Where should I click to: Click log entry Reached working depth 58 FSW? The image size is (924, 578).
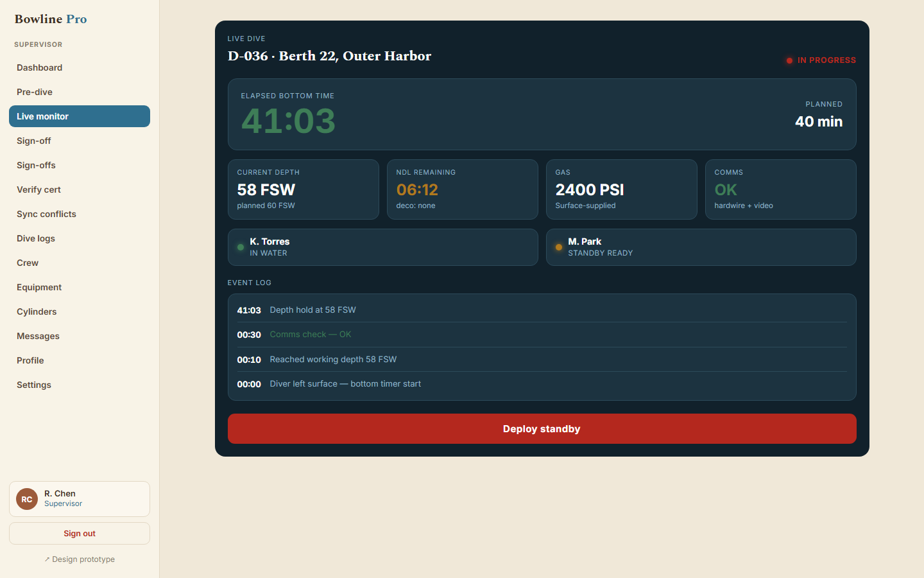(542, 359)
